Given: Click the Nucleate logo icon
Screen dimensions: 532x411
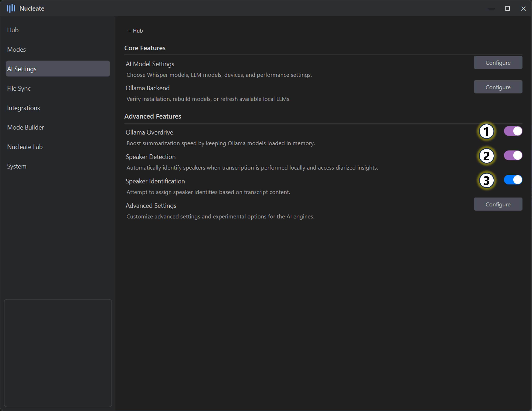Looking at the screenshot, I should (x=11, y=8).
